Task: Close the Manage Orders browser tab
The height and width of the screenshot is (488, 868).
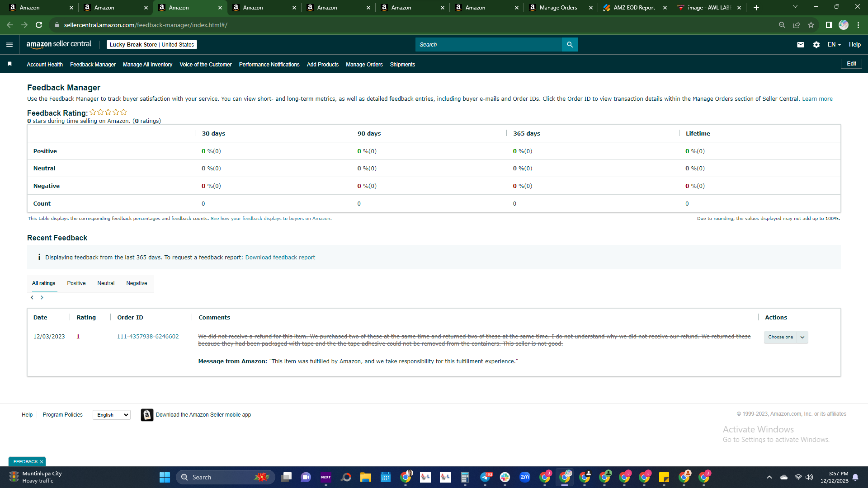Action: (x=591, y=8)
